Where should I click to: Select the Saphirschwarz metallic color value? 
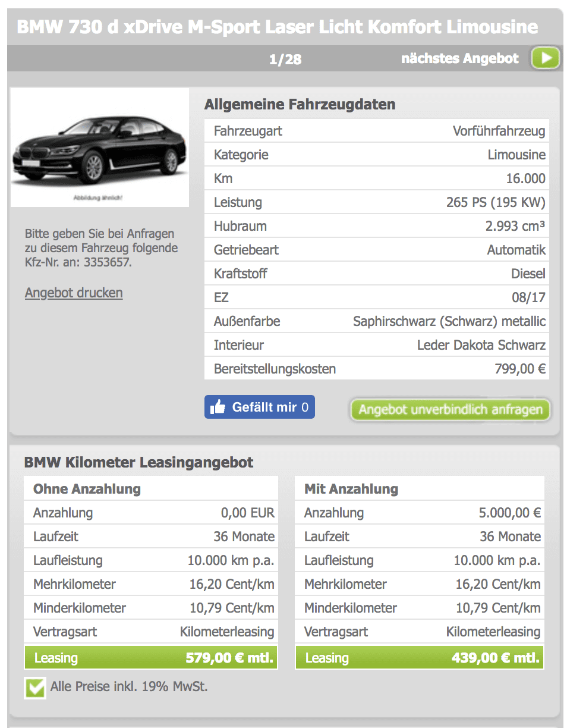(x=449, y=321)
